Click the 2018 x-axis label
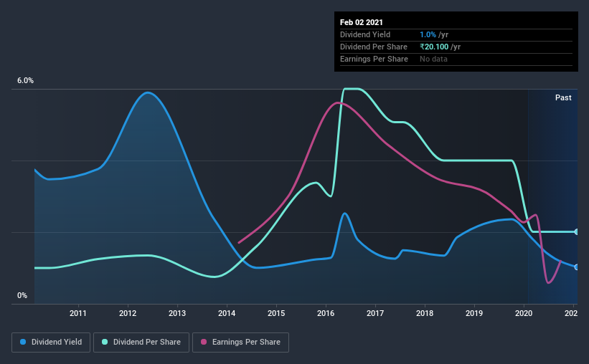Image resolution: width=589 pixels, height=364 pixels. click(x=425, y=313)
